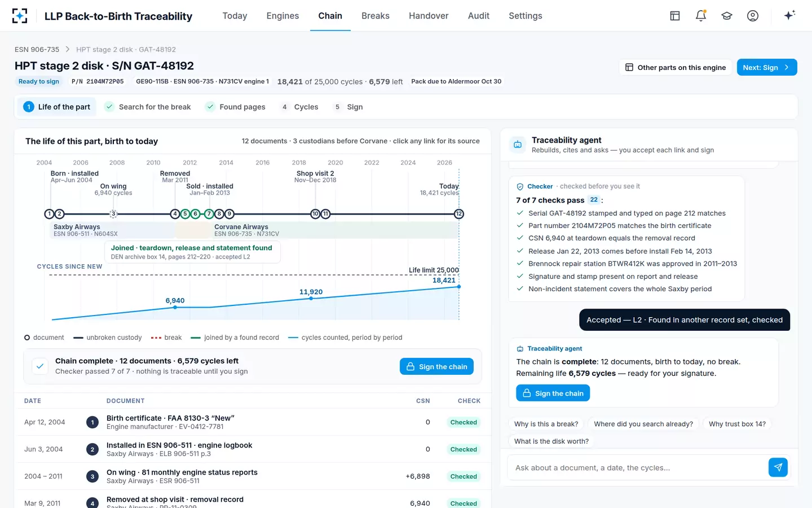The width and height of the screenshot is (812, 508).
Task: Select timeline document marker 5
Action: point(185,214)
